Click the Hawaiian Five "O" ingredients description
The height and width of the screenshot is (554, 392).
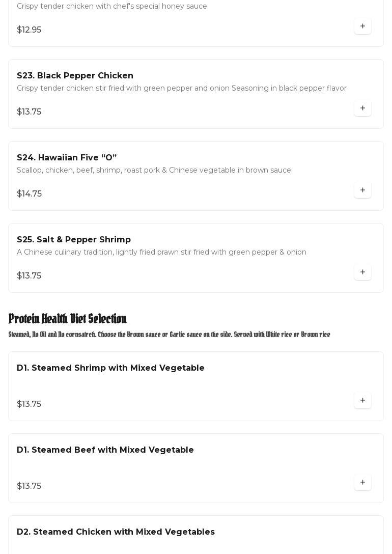pos(154,171)
